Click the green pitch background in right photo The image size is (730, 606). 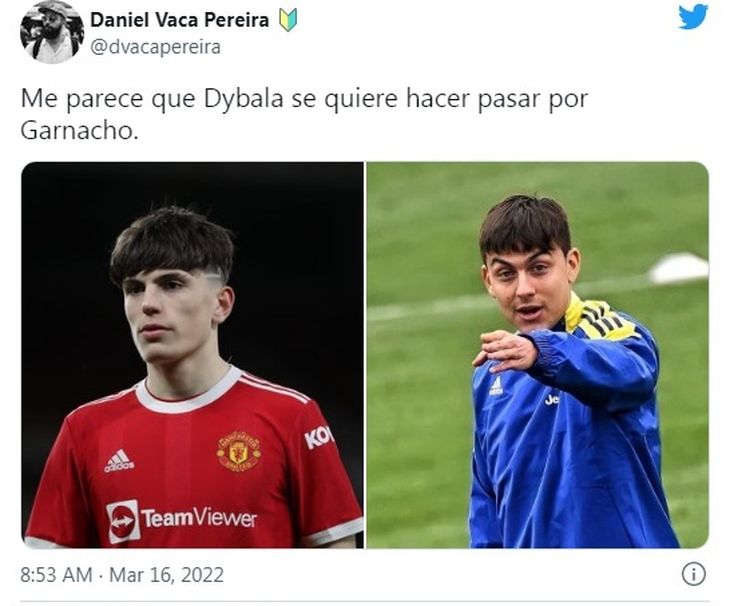419,419
